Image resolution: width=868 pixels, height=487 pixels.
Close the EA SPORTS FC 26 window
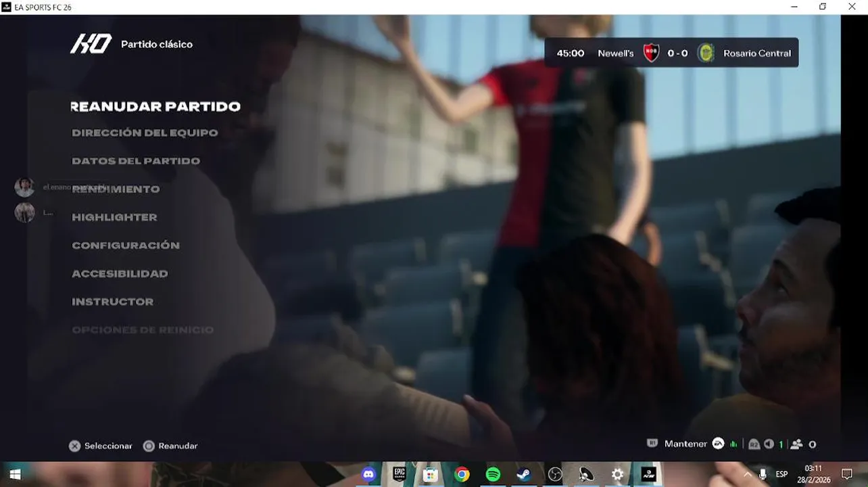click(852, 7)
